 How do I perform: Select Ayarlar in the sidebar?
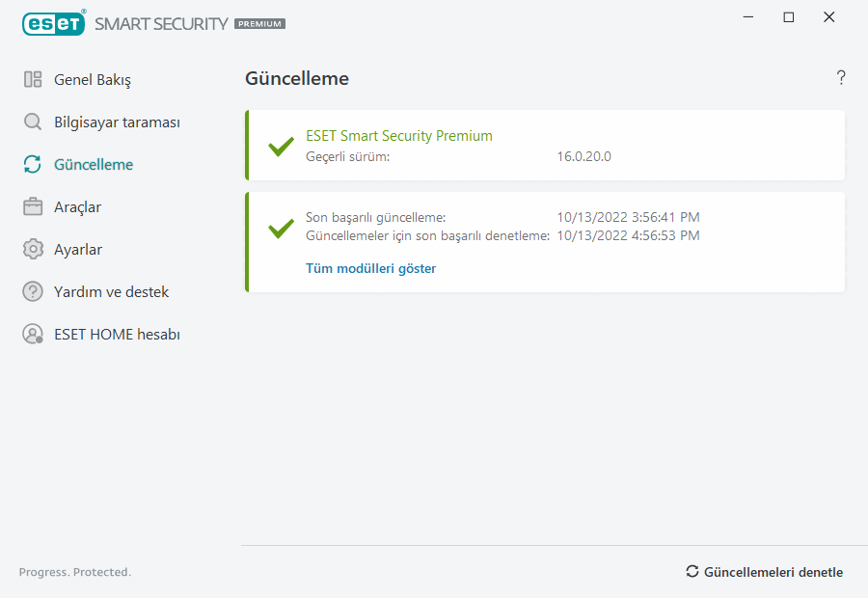78,250
